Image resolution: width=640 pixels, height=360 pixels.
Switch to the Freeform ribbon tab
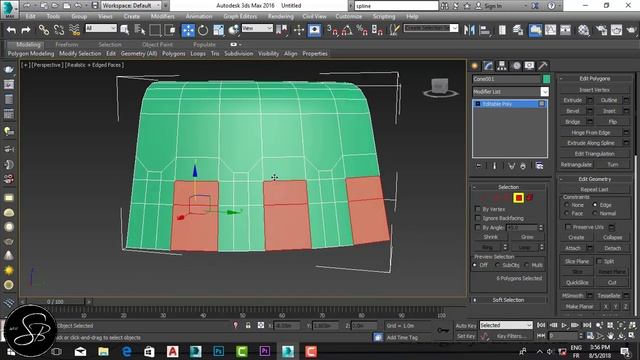pos(67,44)
